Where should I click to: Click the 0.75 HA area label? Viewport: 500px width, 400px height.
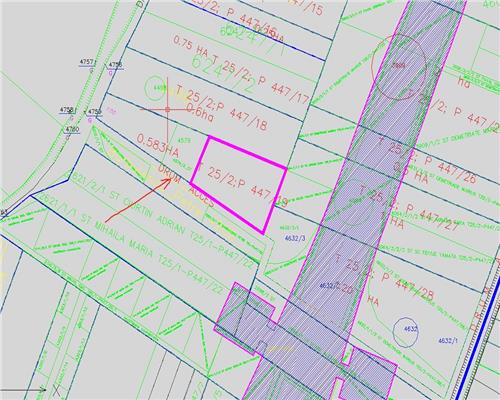[191, 46]
